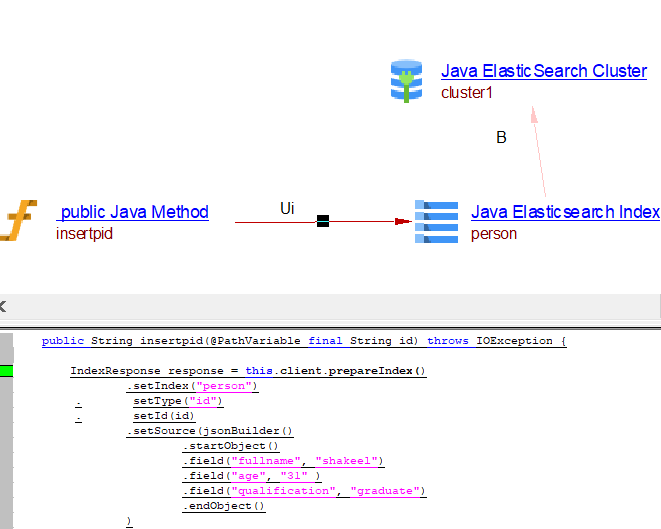Screen dimensions: 661x529
Task: Click the field "qualification" code line
Action: (x=304, y=491)
